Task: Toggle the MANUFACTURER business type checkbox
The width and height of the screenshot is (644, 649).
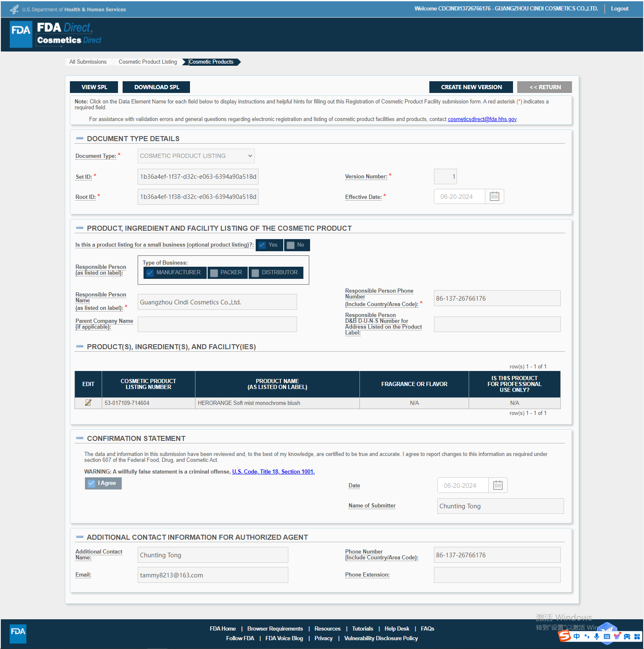Action: tap(150, 273)
